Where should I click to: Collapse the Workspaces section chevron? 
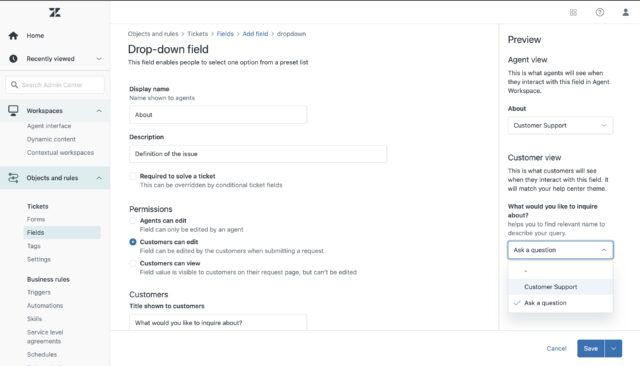click(99, 111)
